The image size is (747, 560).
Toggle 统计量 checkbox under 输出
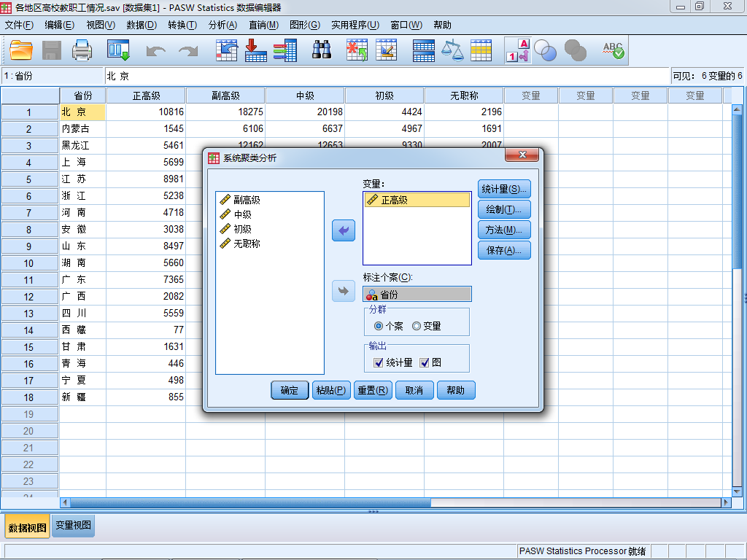click(x=379, y=363)
